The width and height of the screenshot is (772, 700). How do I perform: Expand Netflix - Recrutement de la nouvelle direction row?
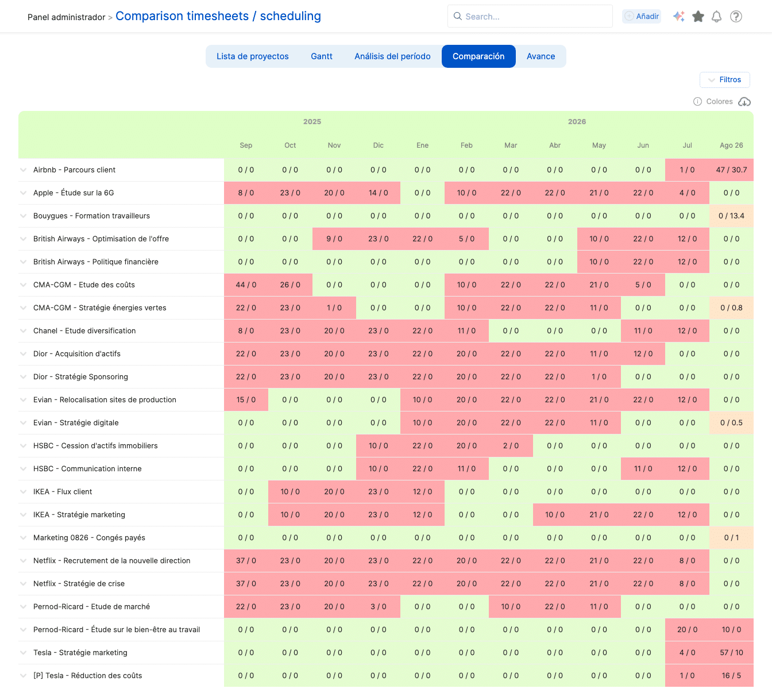coord(24,561)
